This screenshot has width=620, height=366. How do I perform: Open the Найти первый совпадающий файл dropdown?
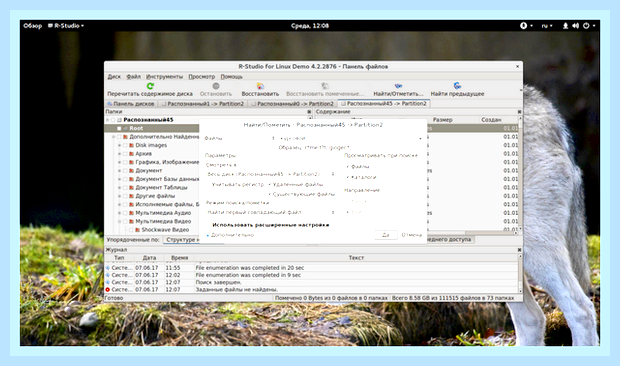(x=271, y=212)
